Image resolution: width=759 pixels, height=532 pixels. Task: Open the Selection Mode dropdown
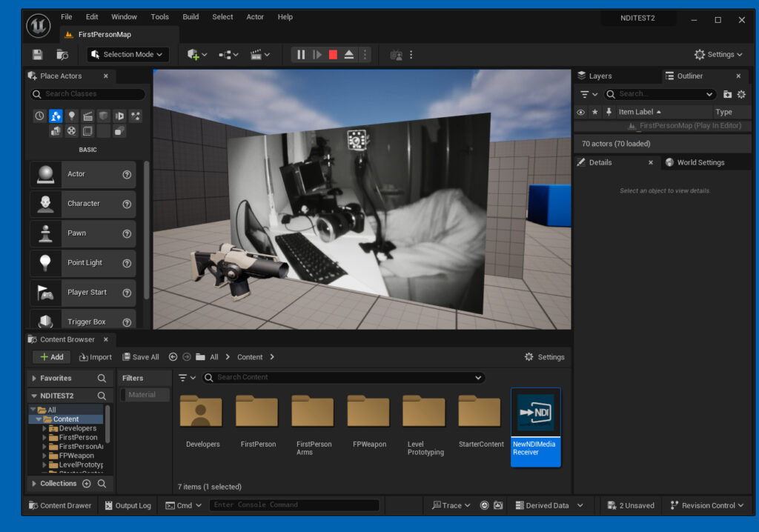coord(127,54)
